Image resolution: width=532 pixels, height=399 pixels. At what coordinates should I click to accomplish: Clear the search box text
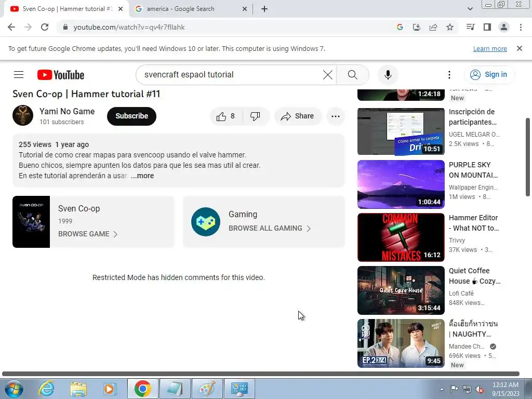pyautogui.click(x=327, y=75)
